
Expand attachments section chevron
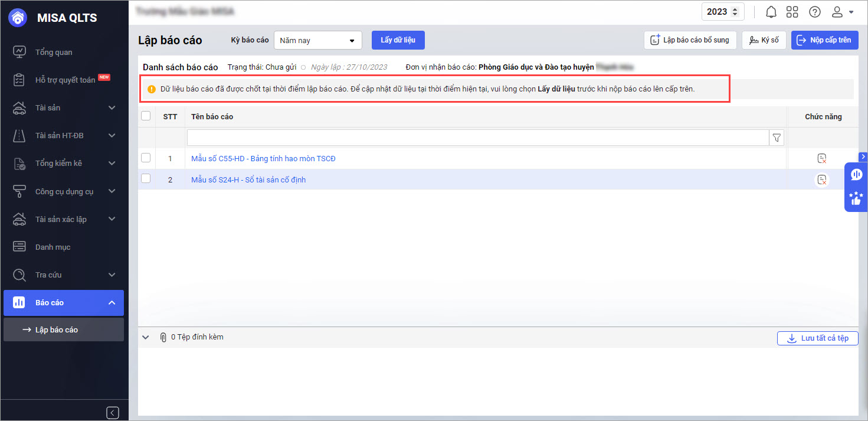click(146, 337)
